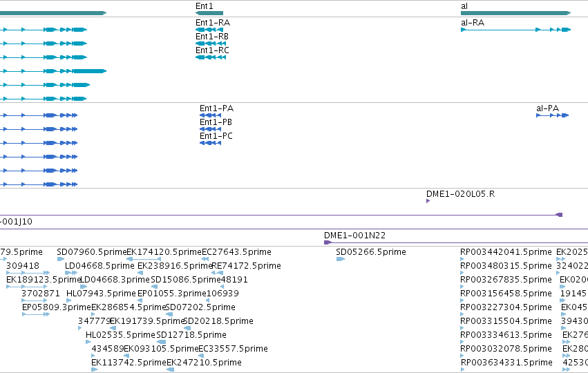The height and width of the screenshot is (373, 588).
Task: Select the LD04668.3prime EST label
Action: click(115, 280)
